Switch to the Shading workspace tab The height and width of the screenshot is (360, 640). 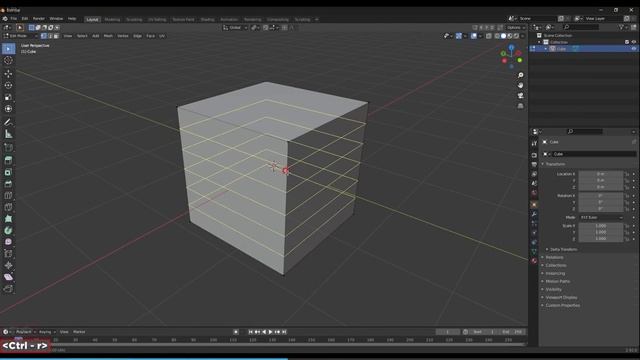[x=207, y=19]
